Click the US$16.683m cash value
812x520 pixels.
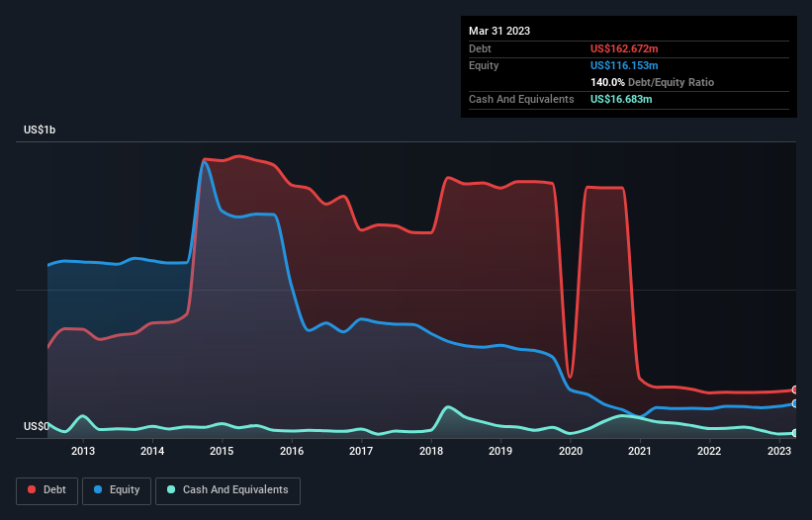coord(621,99)
